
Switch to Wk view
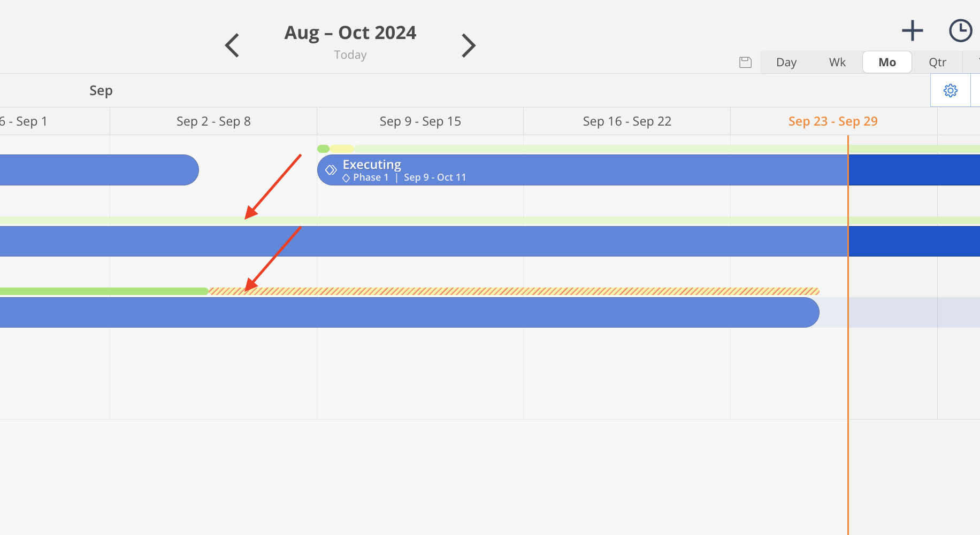[837, 62]
